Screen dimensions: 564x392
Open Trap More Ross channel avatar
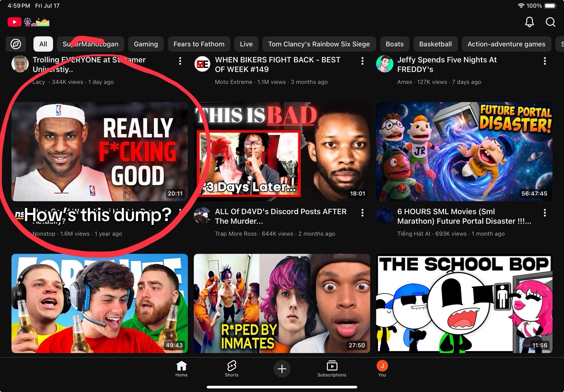(x=202, y=216)
